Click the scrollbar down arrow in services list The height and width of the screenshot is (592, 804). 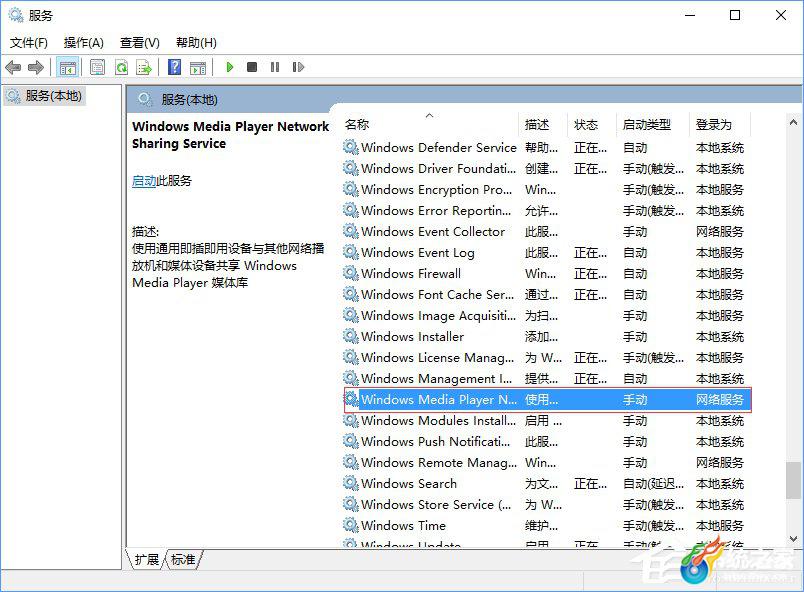click(x=793, y=539)
